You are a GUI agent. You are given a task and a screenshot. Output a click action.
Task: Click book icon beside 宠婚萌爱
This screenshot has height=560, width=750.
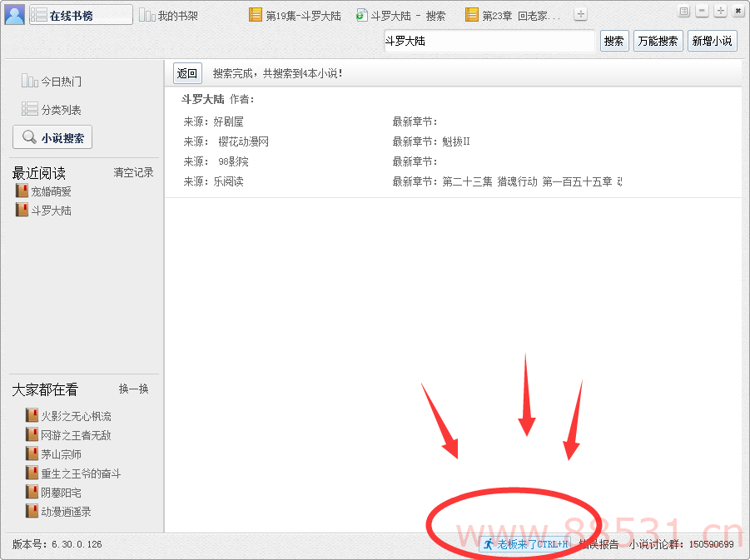22,191
